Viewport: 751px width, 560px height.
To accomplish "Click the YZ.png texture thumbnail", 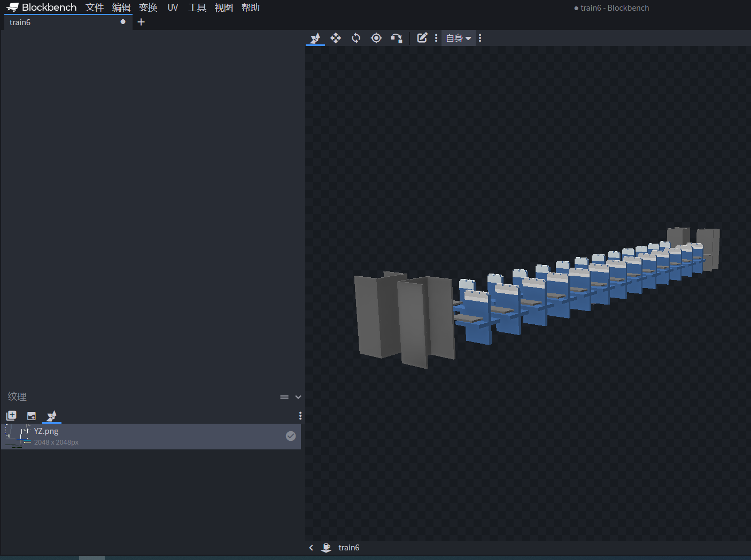I will click(18, 437).
